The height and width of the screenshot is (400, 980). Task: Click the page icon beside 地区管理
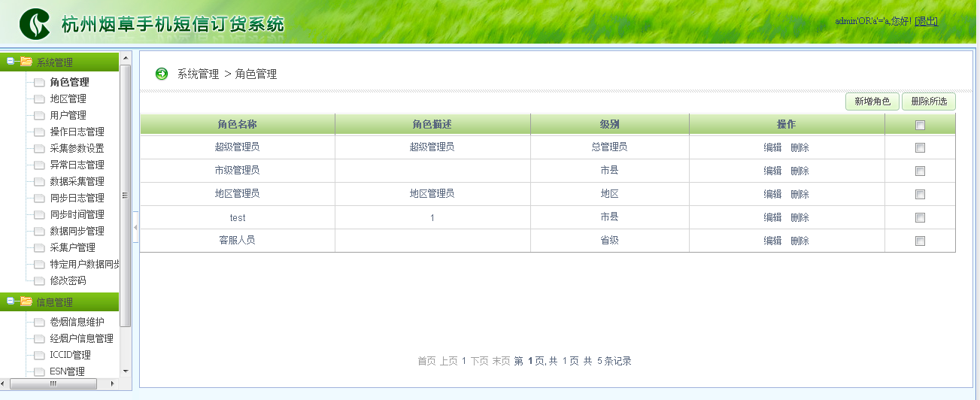pyautogui.click(x=39, y=99)
